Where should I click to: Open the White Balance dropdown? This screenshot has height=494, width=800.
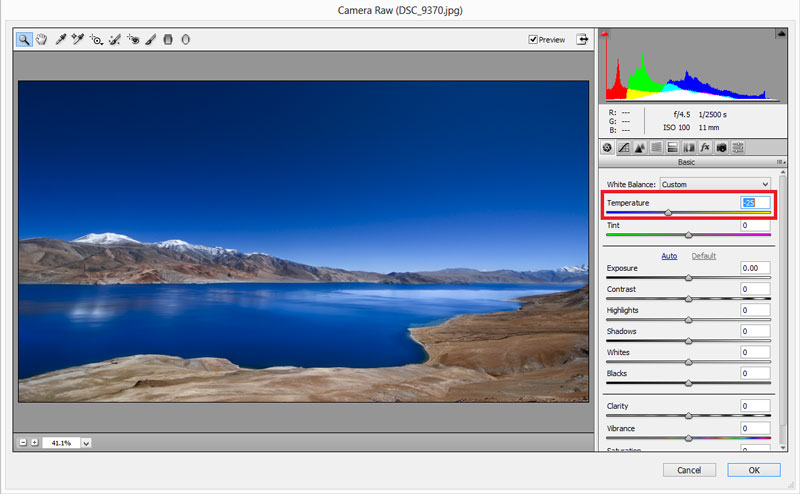coord(716,185)
